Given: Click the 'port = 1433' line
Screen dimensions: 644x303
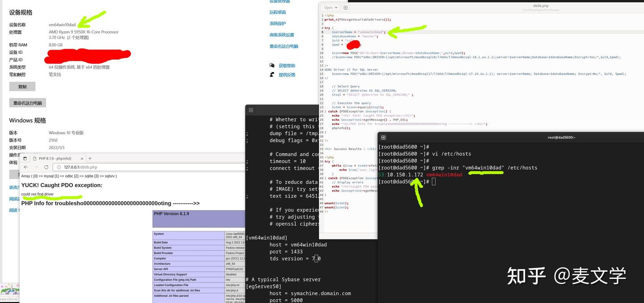Looking at the screenshot, I should pos(286,252).
